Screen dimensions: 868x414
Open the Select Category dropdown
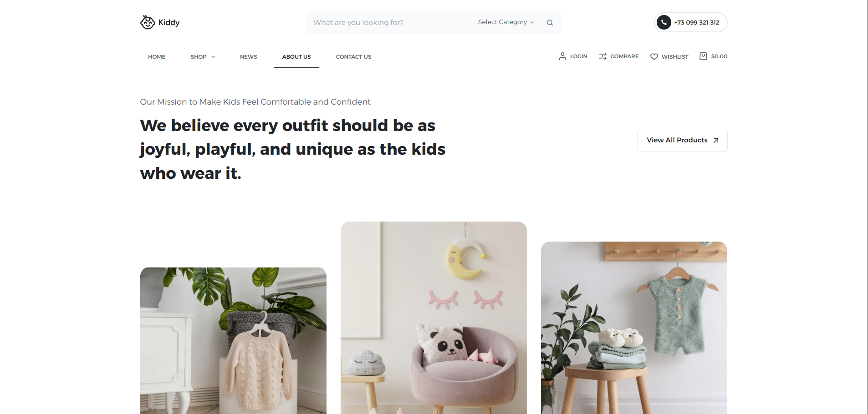[506, 22]
